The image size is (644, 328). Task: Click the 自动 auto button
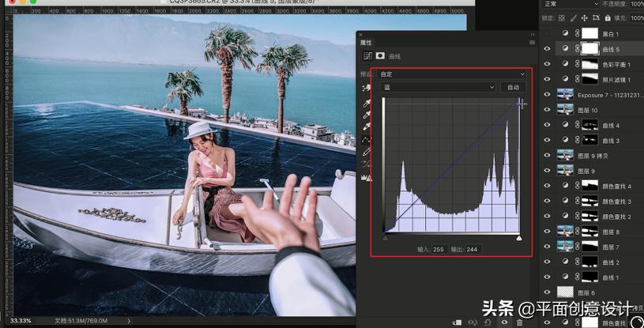(x=513, y=87)
